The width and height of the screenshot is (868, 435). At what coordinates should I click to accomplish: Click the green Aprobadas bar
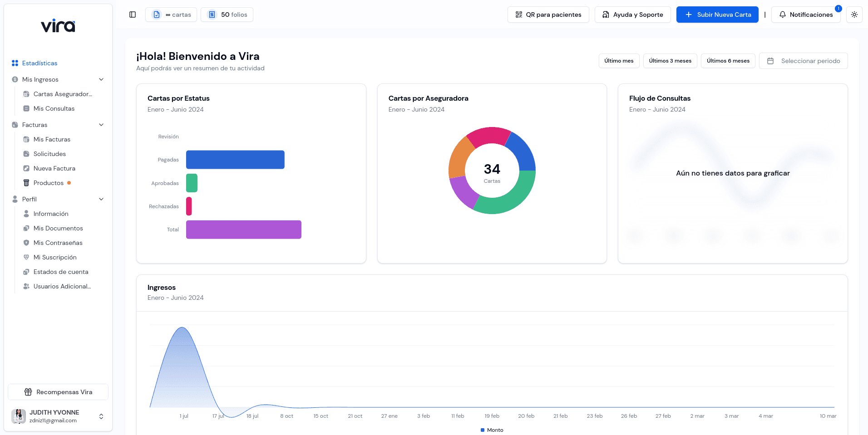pos(192,183)
